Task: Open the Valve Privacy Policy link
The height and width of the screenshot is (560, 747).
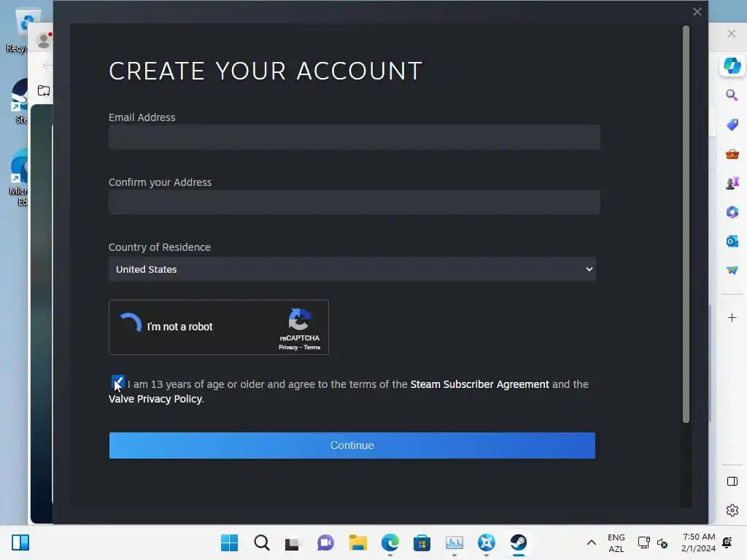Action: pyautogui.click(x=156, y=399)
